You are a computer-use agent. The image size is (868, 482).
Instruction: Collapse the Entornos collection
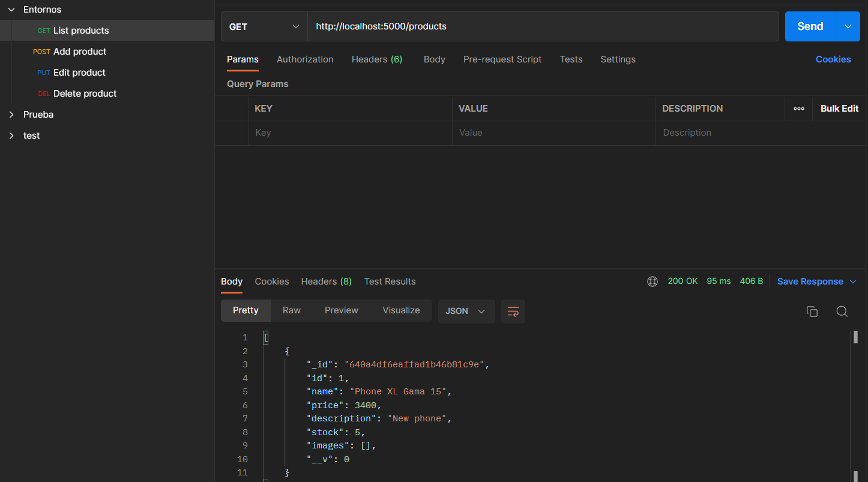(x=11, y=10)
